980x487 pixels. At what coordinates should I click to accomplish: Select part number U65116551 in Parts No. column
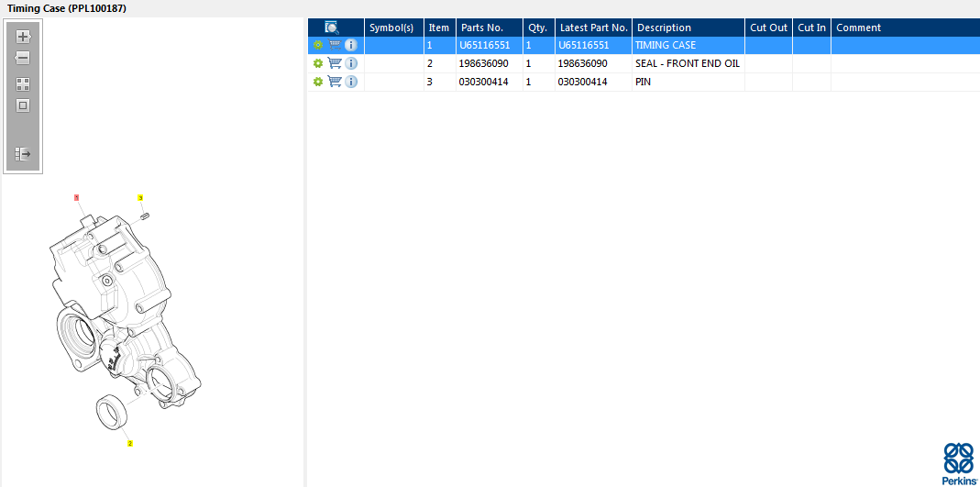(x=484, y=45)
